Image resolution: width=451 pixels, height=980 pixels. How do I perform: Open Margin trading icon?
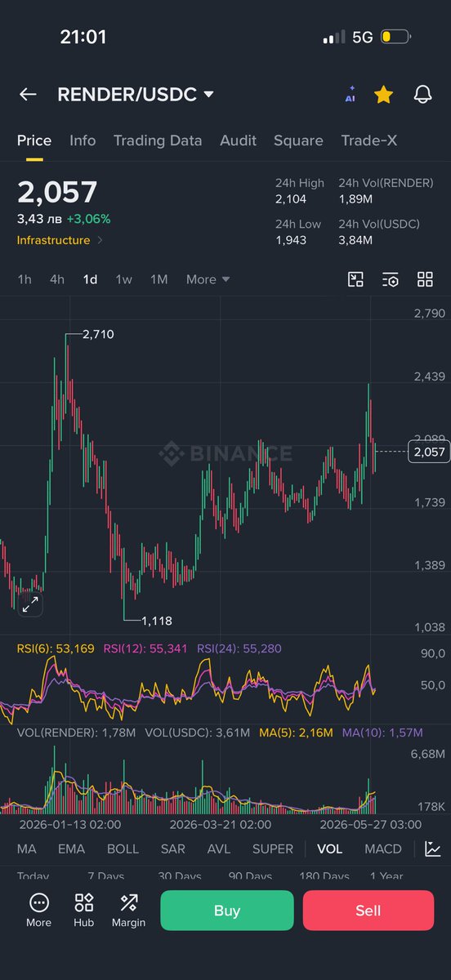(128, 911)
